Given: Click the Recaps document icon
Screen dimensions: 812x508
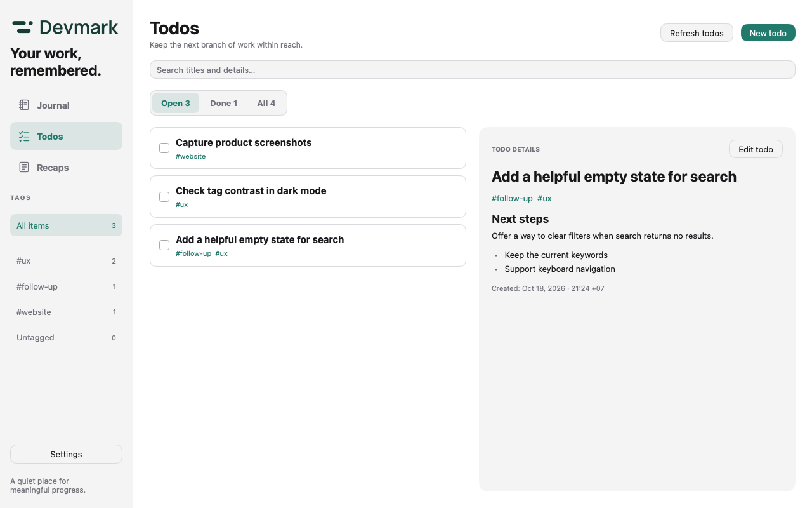Looking at the screenshot, I should click(24, 167).
